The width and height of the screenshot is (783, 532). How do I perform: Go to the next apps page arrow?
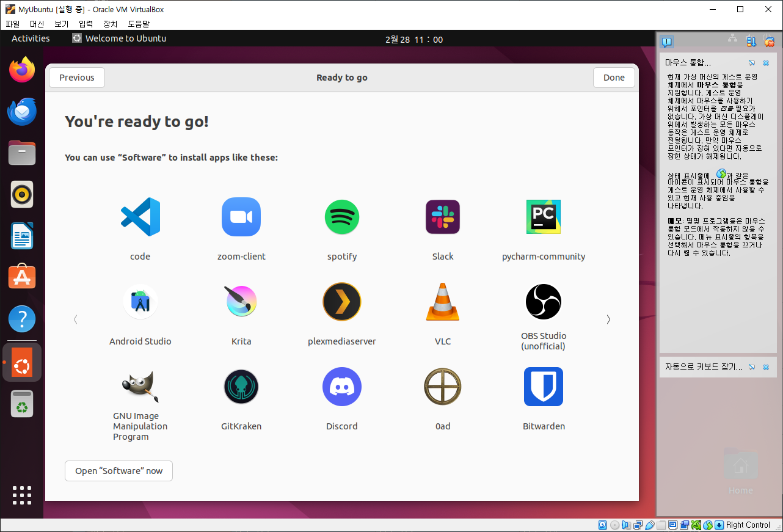[x=608, y=319]
